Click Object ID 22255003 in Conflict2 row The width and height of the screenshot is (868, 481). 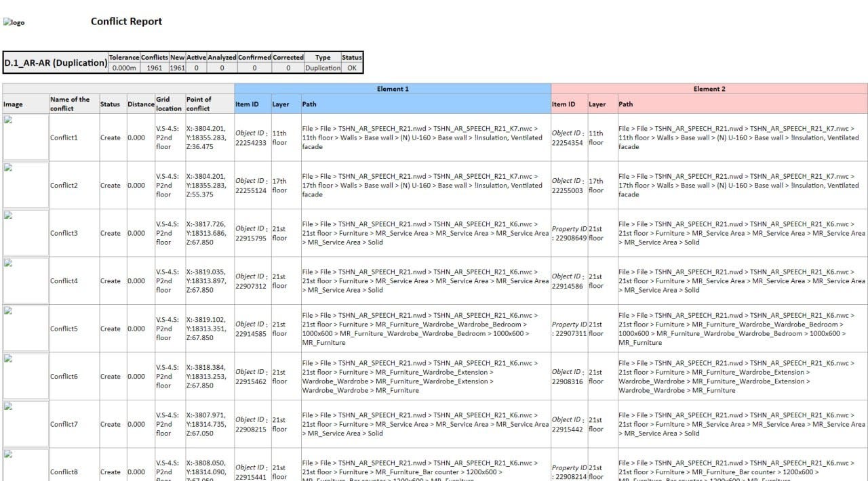[568, 186]
